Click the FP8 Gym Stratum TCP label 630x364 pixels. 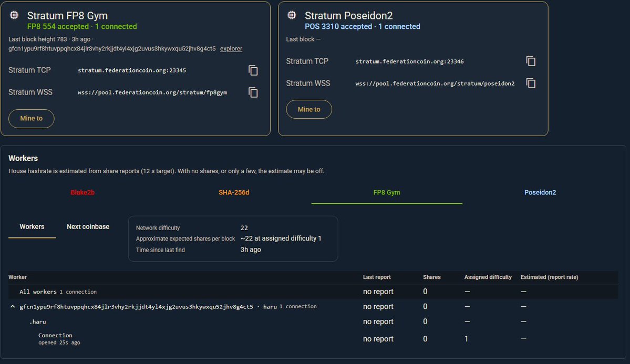(30, 70)
